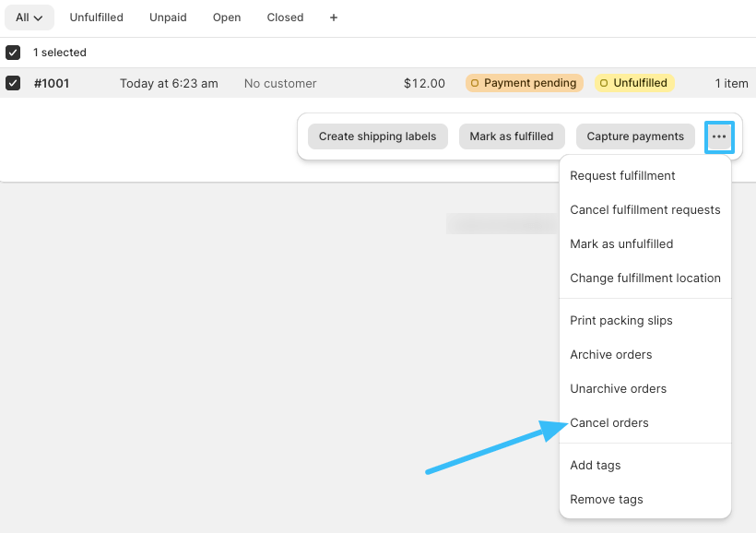Click Capture payments
The width and height of the screenshot is (756, 533).
click(x=635, y=136)
